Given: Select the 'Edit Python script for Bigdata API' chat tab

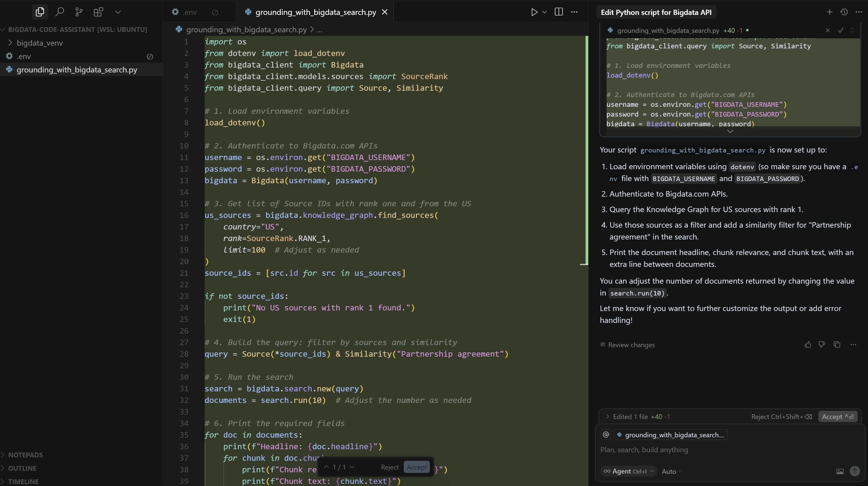Looking at the screenshot, I should pos(656,12).
